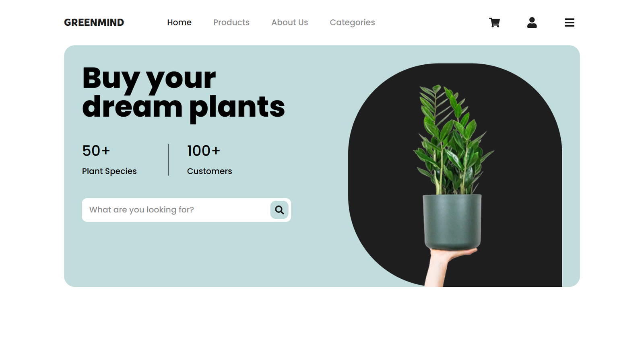Image resolution: width=644 pixels, height=362 pixels.
Task: Click the potted plant hero image
Action: click(455, 175)
